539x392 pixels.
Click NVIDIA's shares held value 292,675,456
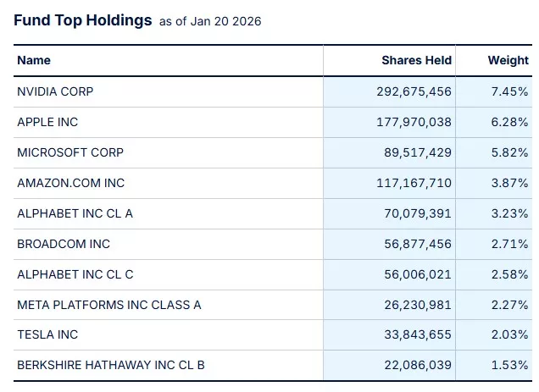click(414, 91)
